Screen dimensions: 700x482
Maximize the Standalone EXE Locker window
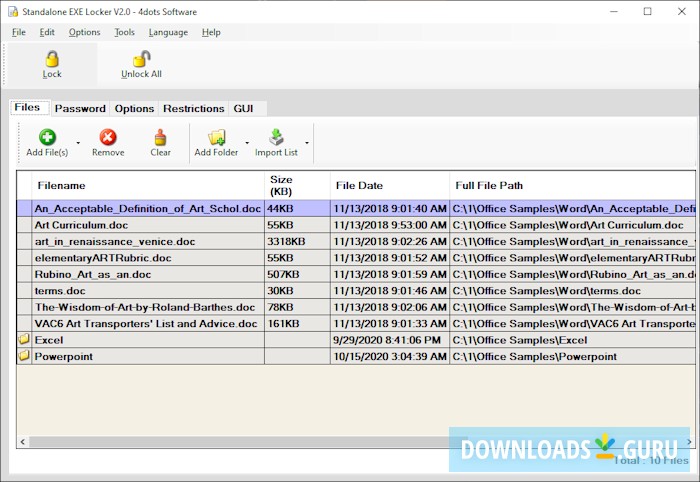click(x=648, y=12)
